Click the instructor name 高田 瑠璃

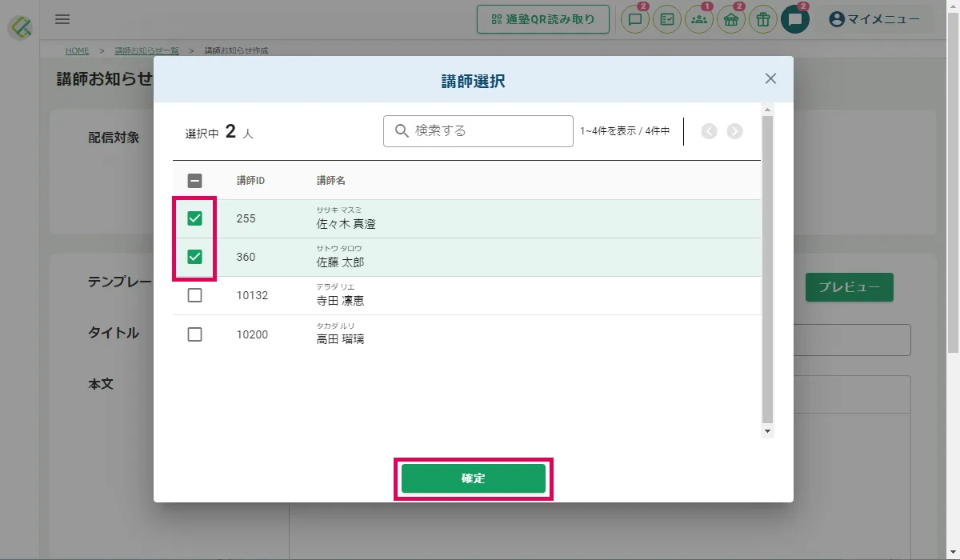pyautogui.click(x=341, y=339)
